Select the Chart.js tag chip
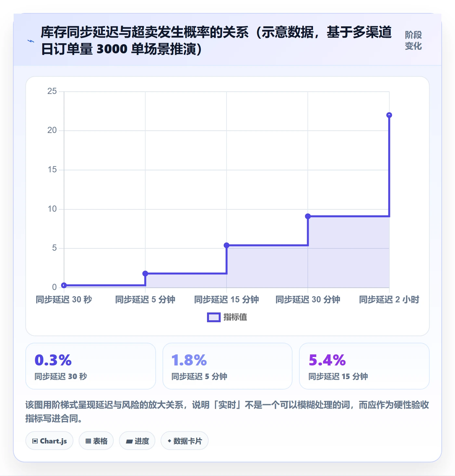The height and width of the screenshot is (476, 455). click(x=49, y=441)
